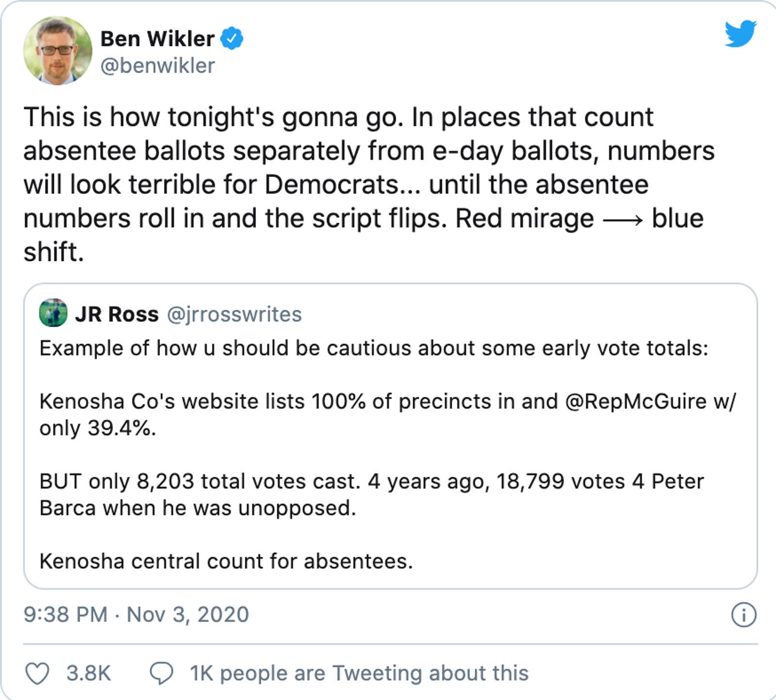
Task: Open the @benwikler profile handle
Action: (157, 65)
